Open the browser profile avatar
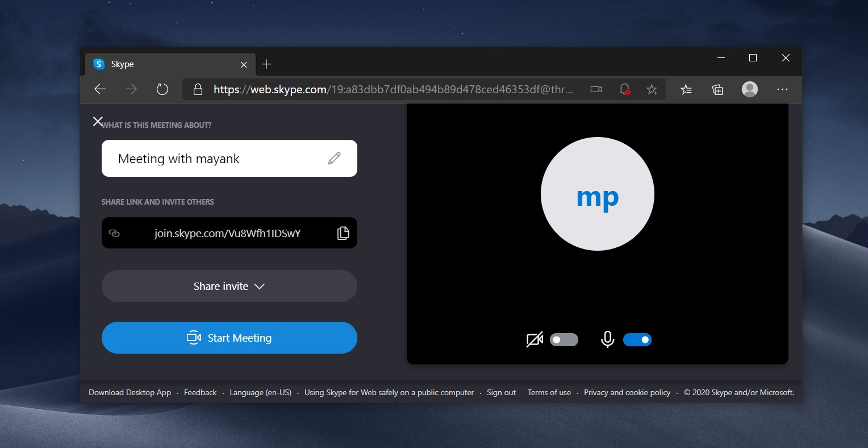This screenshot has height=448, width=868. click(x=750, y=89)
